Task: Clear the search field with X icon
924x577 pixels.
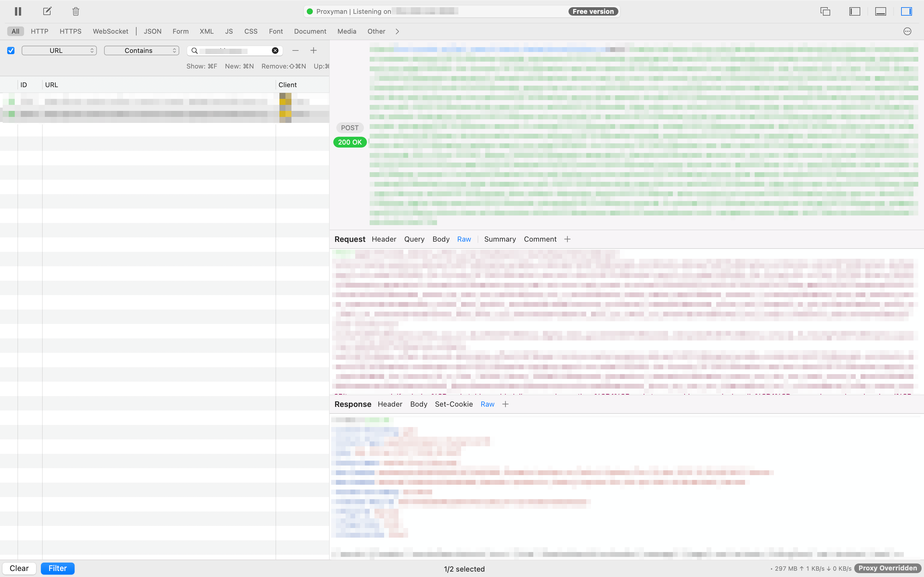Action: [275, 50]
